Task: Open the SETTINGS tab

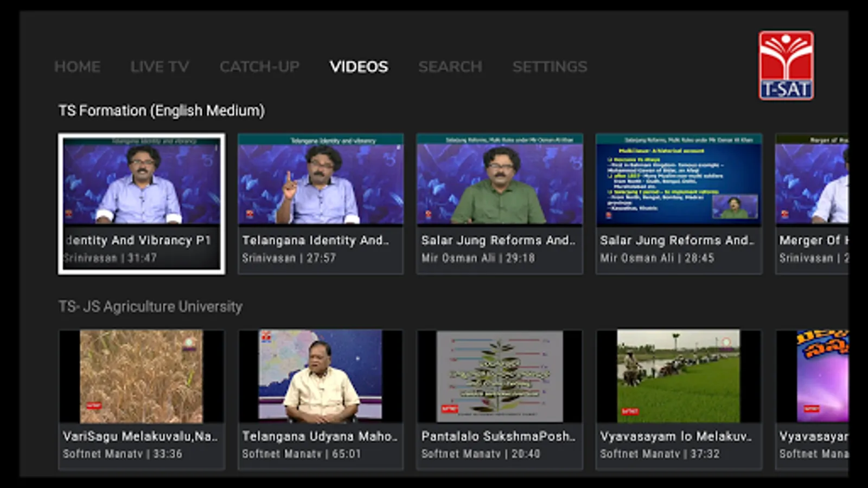Action: click(550, 67)
